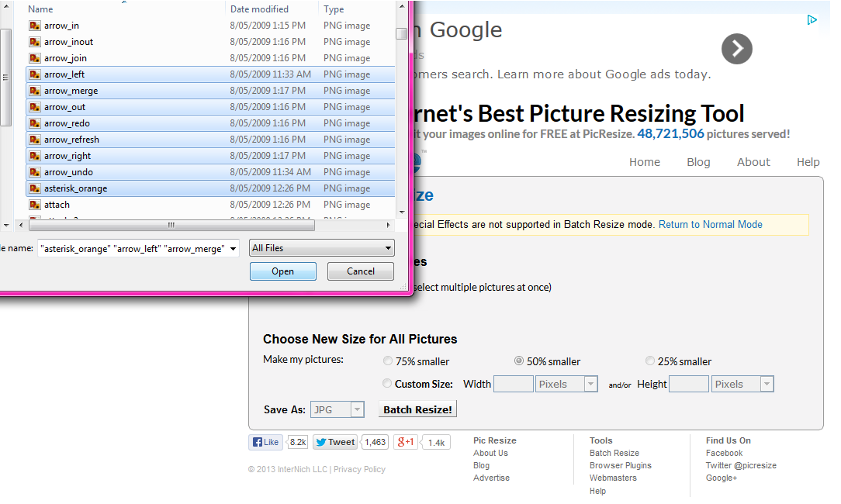Select the 25% smaller radio option
Image resolution: width=841 pixels, height=504 pixels.
[650, 361]
